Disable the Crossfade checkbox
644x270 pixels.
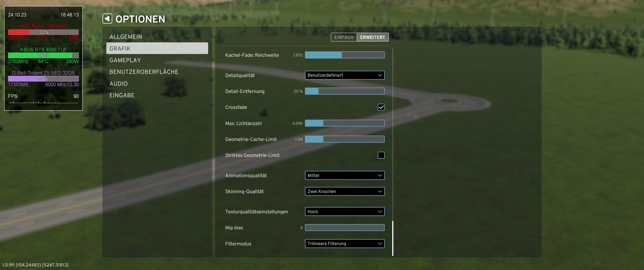[381, 107]
